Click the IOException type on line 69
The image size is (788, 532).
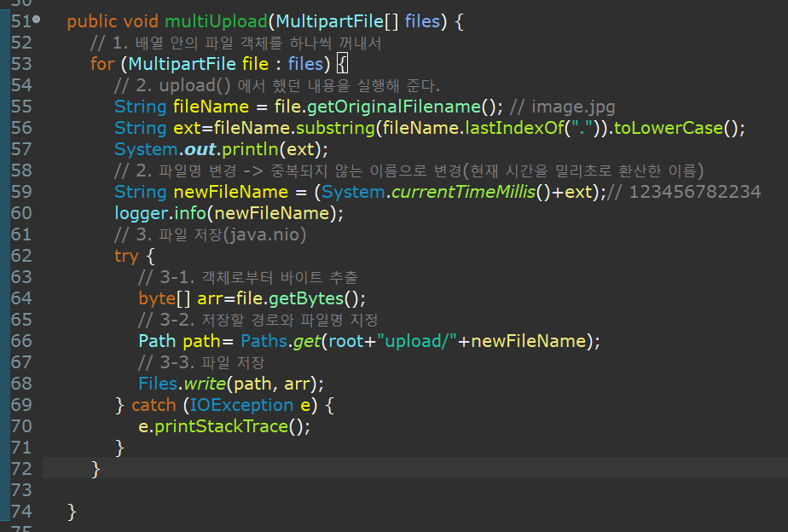pyautogui.click(x=241, y=405)
